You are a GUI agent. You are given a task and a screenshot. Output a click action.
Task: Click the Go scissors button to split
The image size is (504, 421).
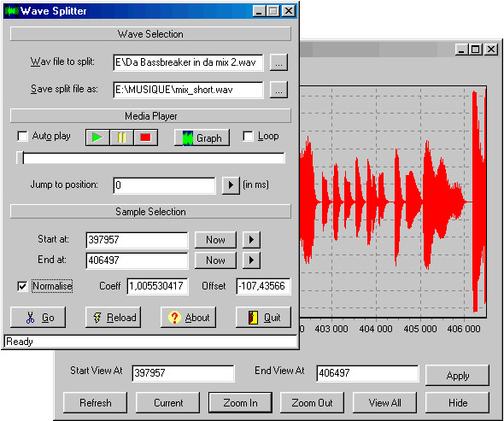(x=38, y=318)
